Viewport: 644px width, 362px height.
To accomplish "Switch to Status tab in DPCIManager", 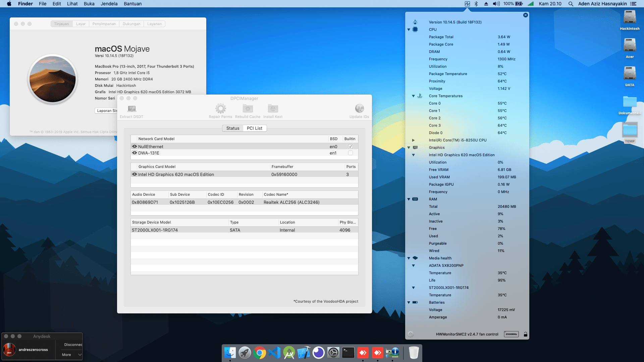I will coord(233,128).
